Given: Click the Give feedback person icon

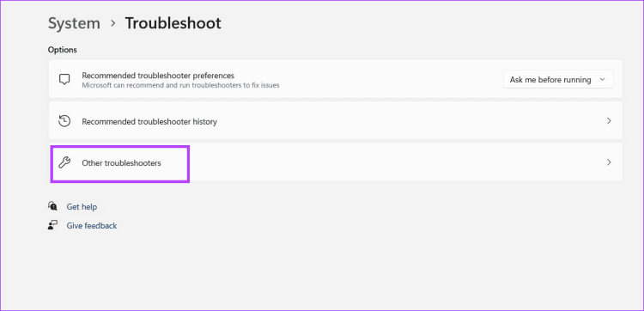Looking at the screenshot, I should pos(52,225).
